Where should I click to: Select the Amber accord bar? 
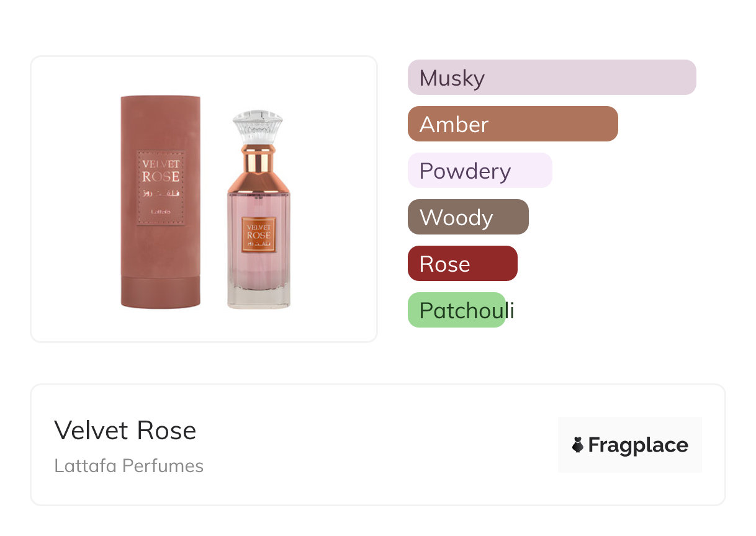pyautogui.click(x=513, y=124)
